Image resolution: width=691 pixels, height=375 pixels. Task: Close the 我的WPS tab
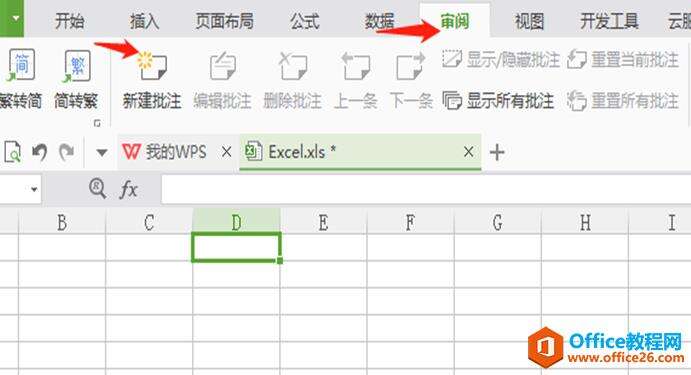[x=227, y=152]
